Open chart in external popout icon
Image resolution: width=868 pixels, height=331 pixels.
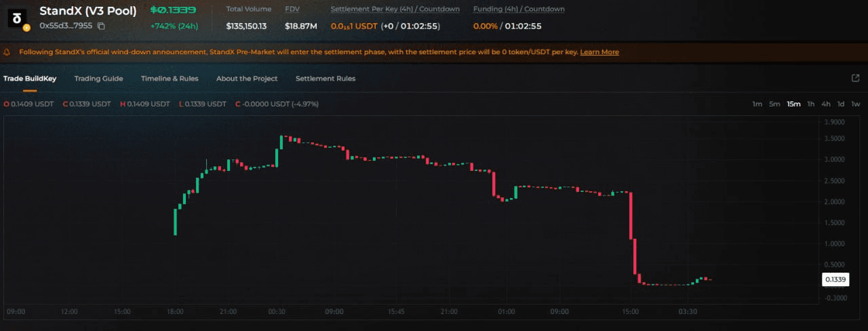[x=855, y=78]
